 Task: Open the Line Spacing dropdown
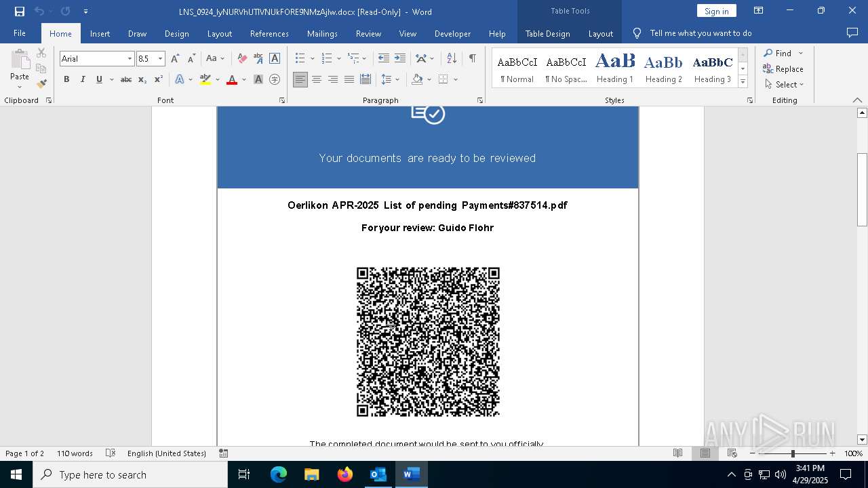tap(391, 80)
